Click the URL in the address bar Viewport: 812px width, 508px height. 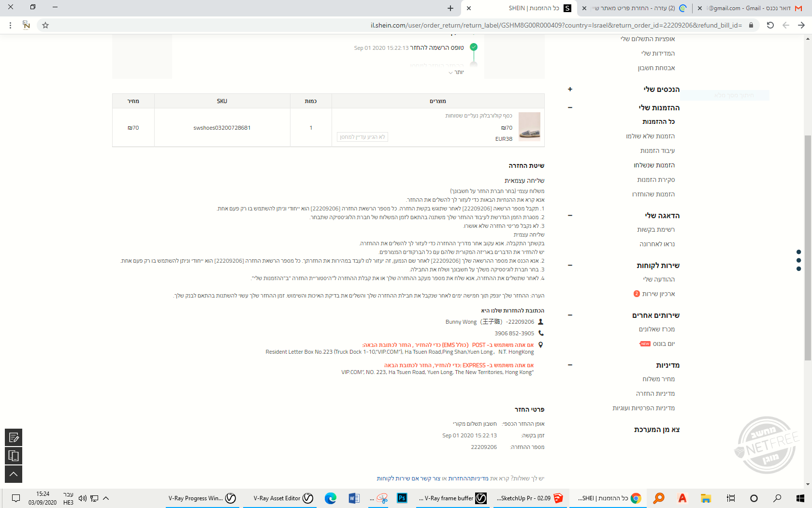point(556,25)
